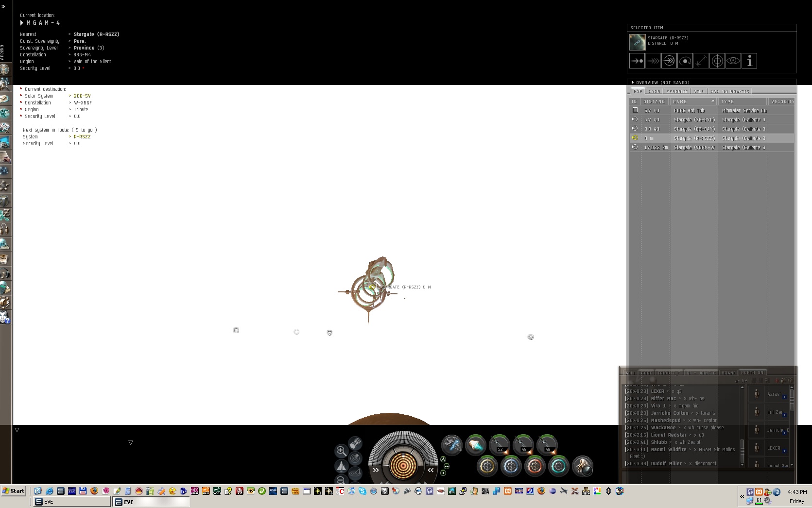Click the Windows Start button
The width and height of the screenshot is (812, 508).
(x=14, y=491)
